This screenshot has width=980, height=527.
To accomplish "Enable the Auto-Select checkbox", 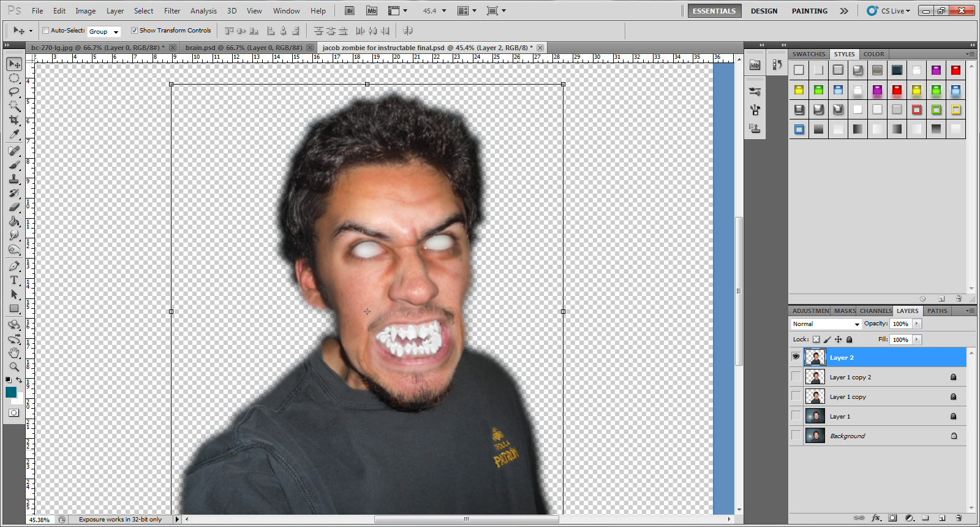I will point(46,30).
